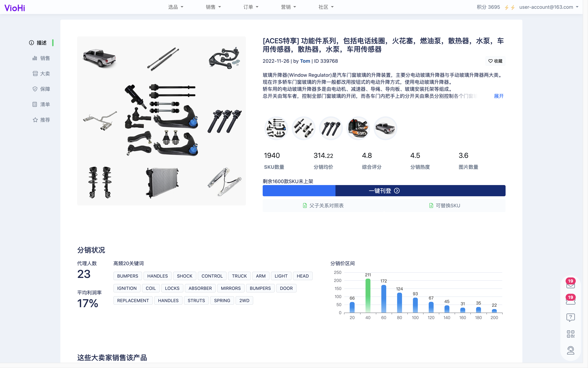Click the SPRING keyword tag
The image size is (588, 368).
pos(222,301)
